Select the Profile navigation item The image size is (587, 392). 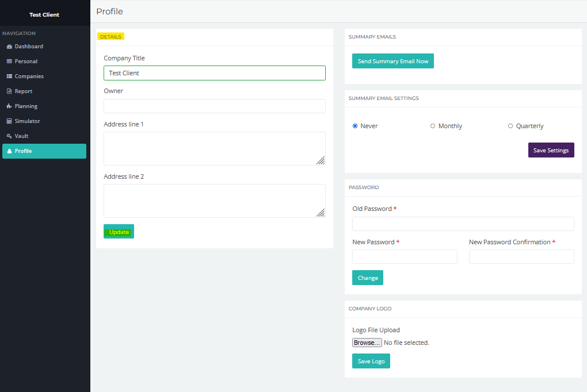(44, 151)
